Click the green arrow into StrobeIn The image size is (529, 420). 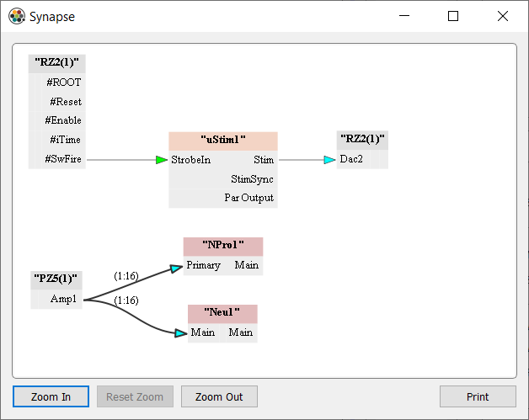coord(162,160)
